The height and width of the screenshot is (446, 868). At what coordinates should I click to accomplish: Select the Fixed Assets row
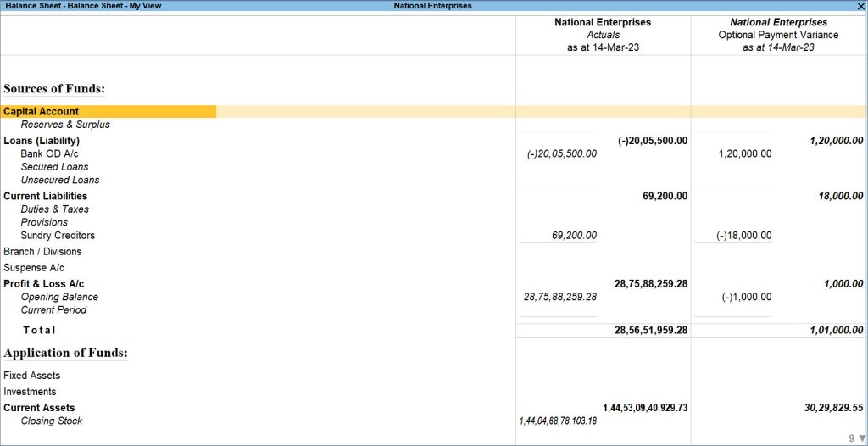point(31,376)
